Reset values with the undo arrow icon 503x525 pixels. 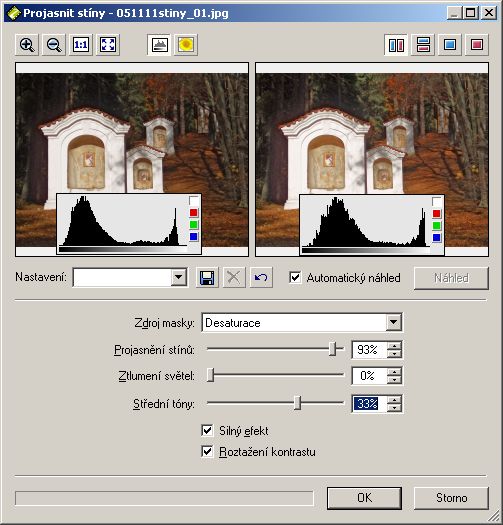pos(261,278)
